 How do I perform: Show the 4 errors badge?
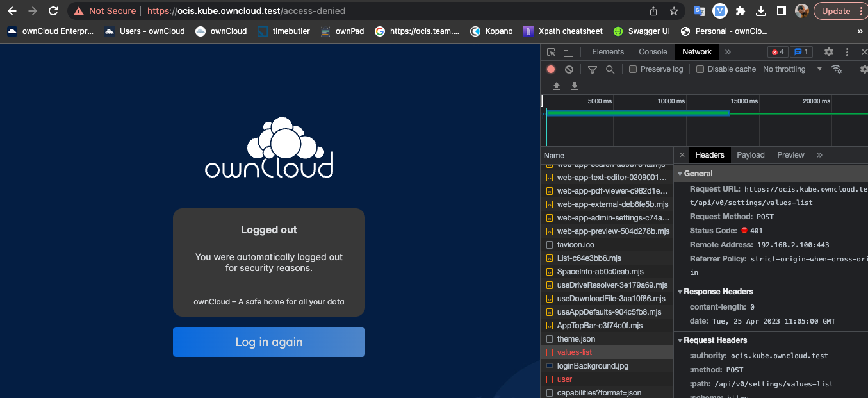[777, 52]
